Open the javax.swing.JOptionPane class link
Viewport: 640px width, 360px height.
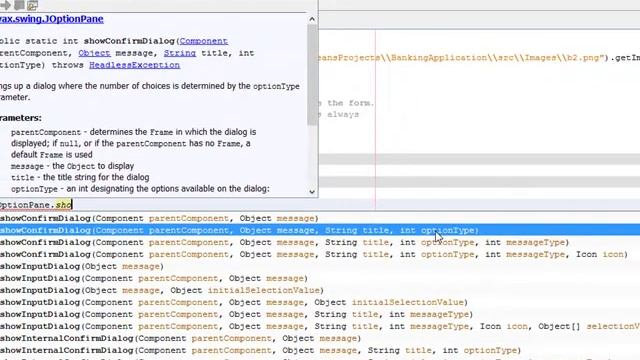(51, 19)
